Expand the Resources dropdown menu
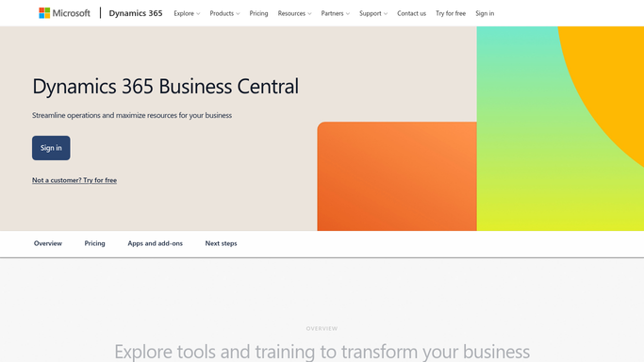This screenshot has width=644, height=362. [x=294, y=13]
